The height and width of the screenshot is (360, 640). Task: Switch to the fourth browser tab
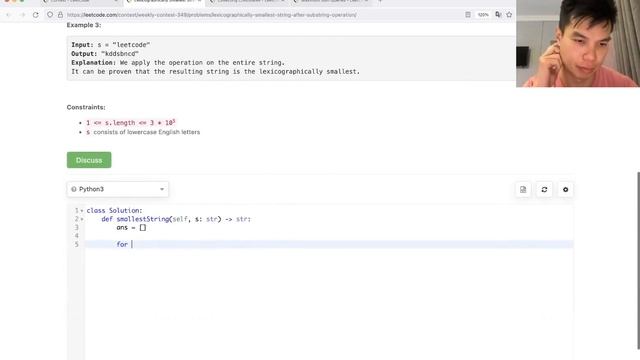click(x=331, y=2)
